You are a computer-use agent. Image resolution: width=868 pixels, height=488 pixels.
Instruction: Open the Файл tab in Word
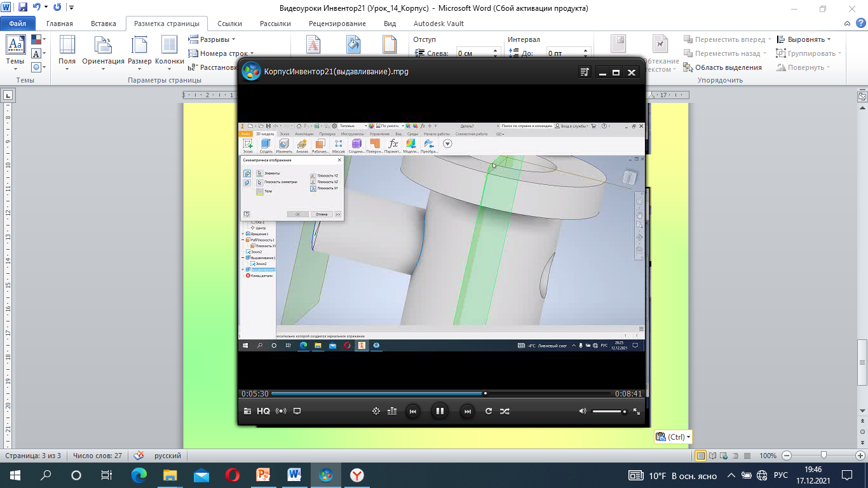pyautogui.click(x=18, y=24)
